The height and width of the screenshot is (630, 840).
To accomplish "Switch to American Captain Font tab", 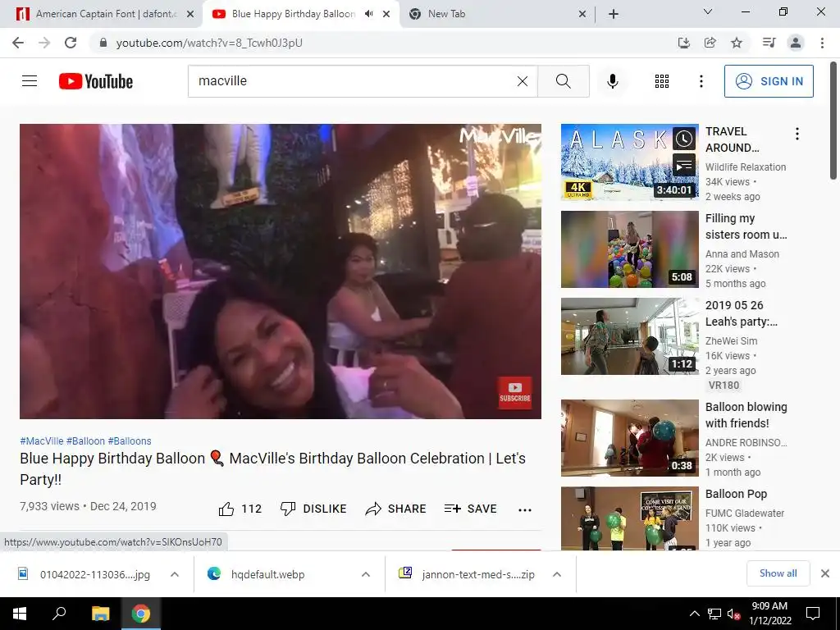I will point(105,14).
